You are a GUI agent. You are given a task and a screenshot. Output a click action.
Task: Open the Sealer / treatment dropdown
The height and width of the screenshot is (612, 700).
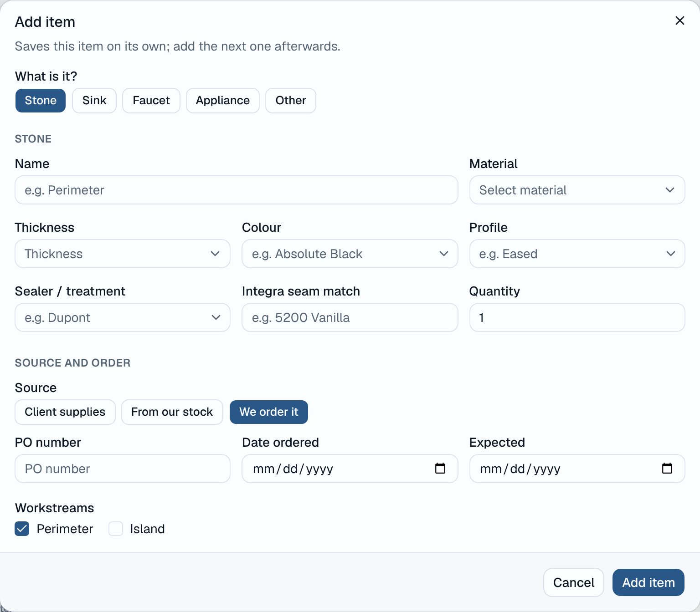coord(123,317)
